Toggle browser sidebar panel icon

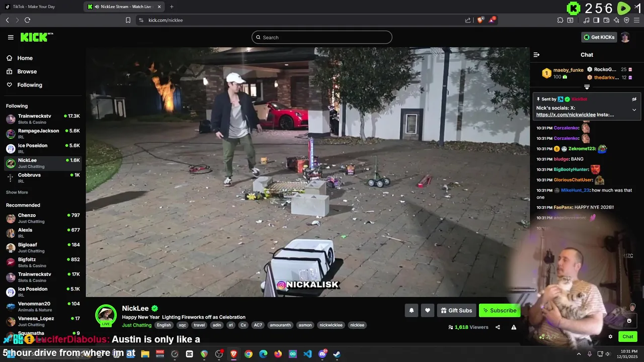[x=596, y=20]
